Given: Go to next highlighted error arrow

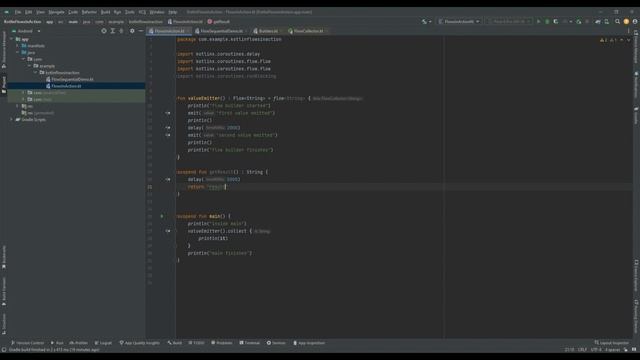Looking at the screenshot, I should coord(629,40).
